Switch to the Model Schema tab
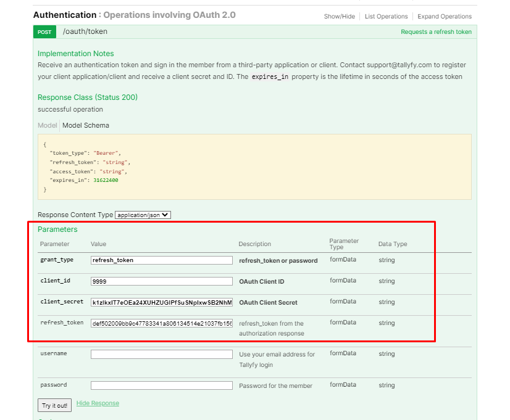Viewport: 510px width, 420px height. 85,125
